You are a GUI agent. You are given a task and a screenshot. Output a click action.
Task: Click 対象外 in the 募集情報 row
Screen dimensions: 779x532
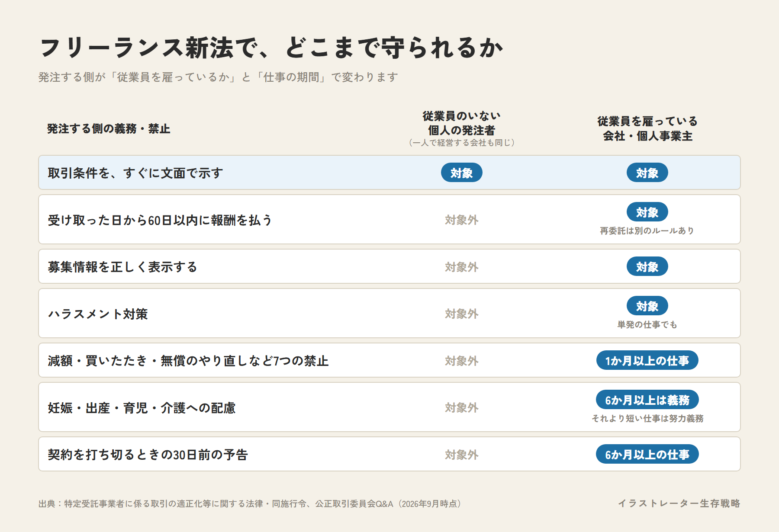coord(461,267)
